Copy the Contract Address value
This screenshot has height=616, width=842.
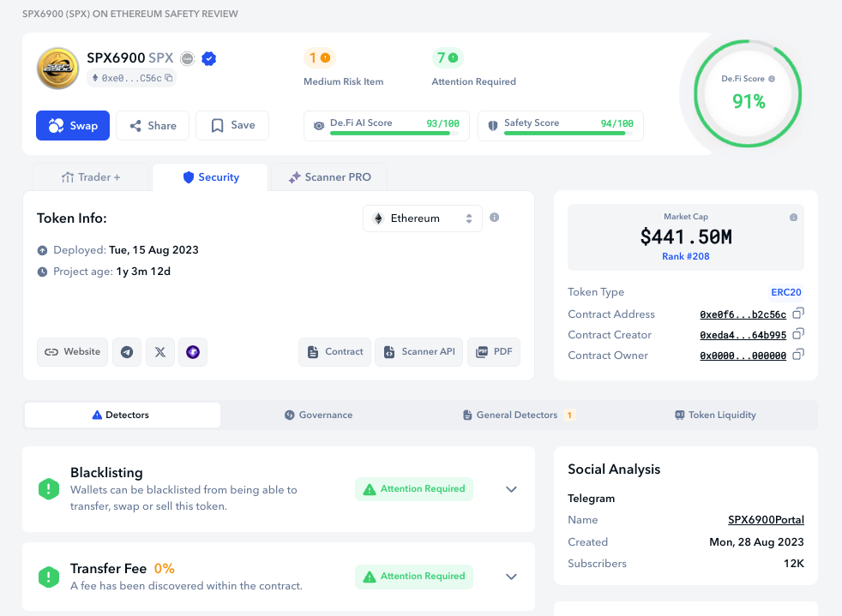[798, 313]
